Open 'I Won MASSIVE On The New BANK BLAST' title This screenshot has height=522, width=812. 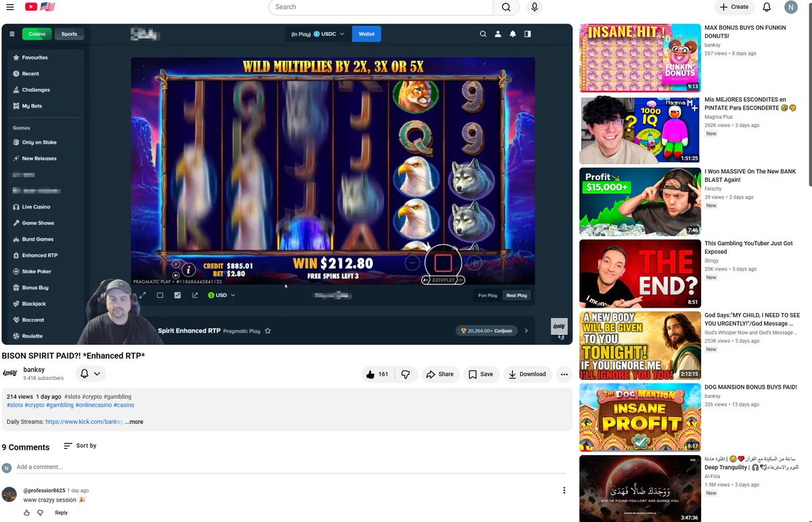(750, 176)
